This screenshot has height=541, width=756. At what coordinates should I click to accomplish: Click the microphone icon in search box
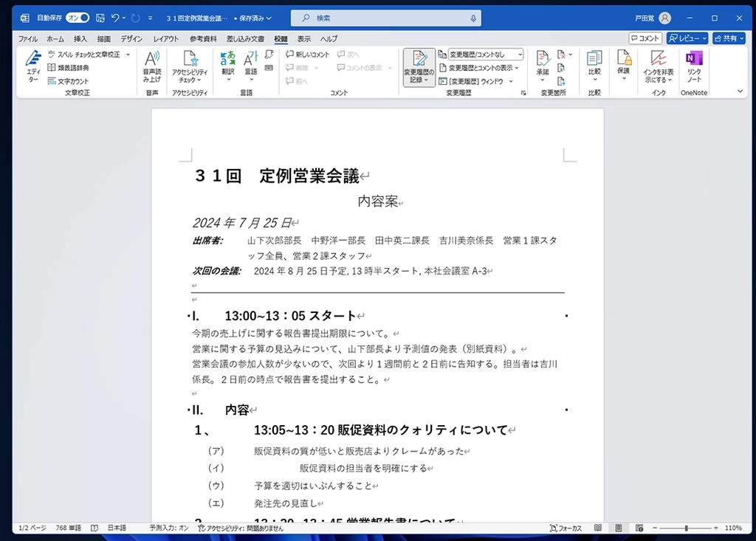point(473,18)
